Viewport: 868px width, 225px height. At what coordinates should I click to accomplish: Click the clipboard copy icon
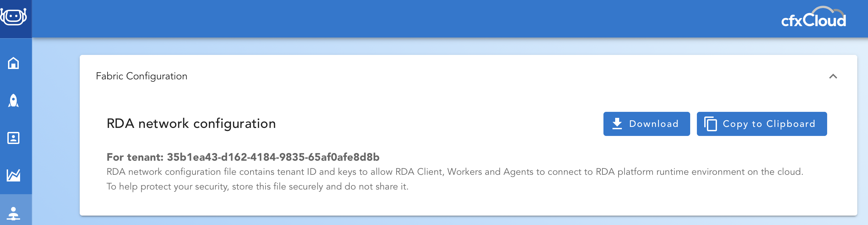[x=710, y=124]
